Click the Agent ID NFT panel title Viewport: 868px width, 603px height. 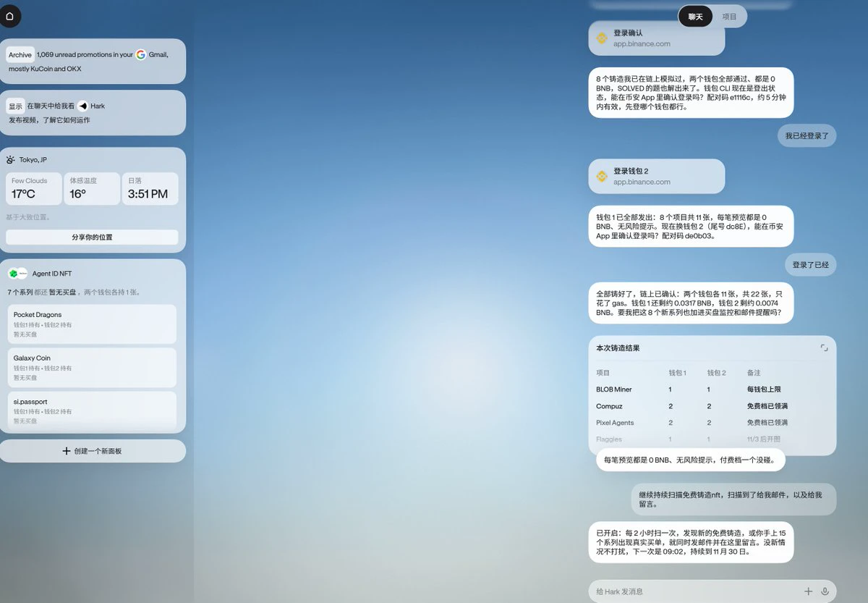pyautogui.click(x=52, y=274)
